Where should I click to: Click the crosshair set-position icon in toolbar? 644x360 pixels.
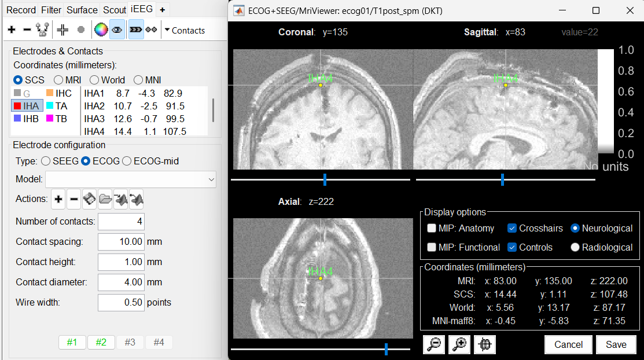[63, 30]
